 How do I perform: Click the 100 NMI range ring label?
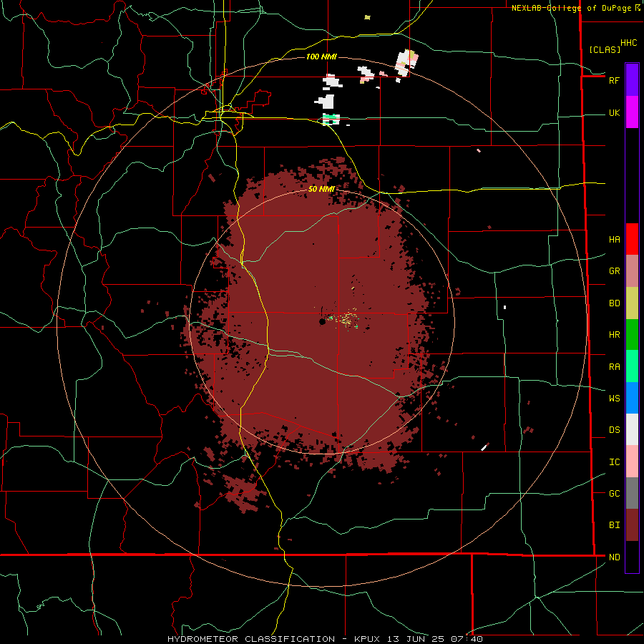click(x=321, y=57)
